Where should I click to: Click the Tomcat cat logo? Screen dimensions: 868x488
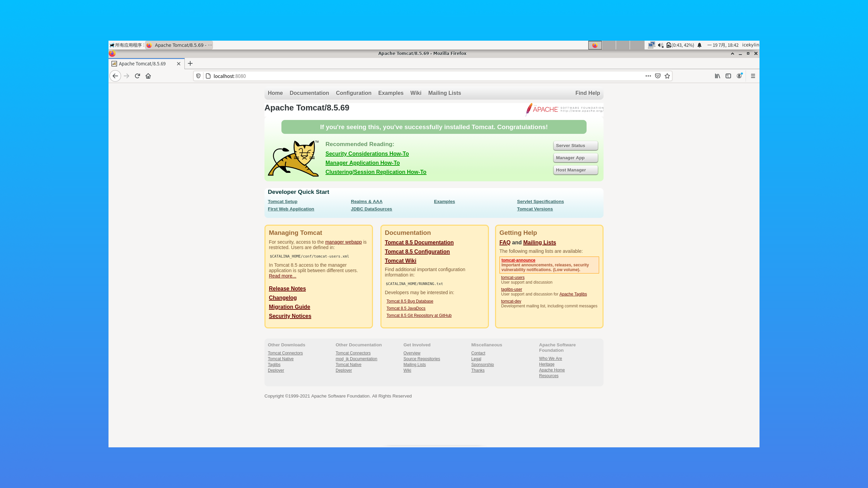[x=293, y=158]
